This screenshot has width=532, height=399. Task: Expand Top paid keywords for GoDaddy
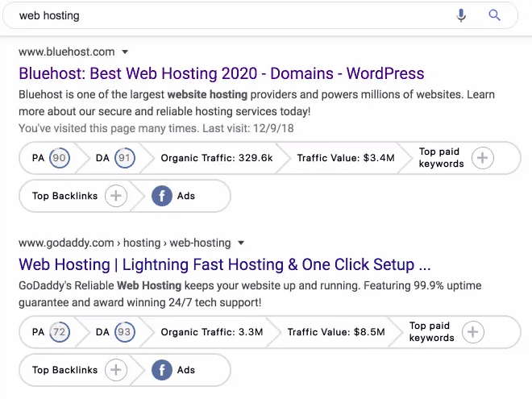click(473, 332)
